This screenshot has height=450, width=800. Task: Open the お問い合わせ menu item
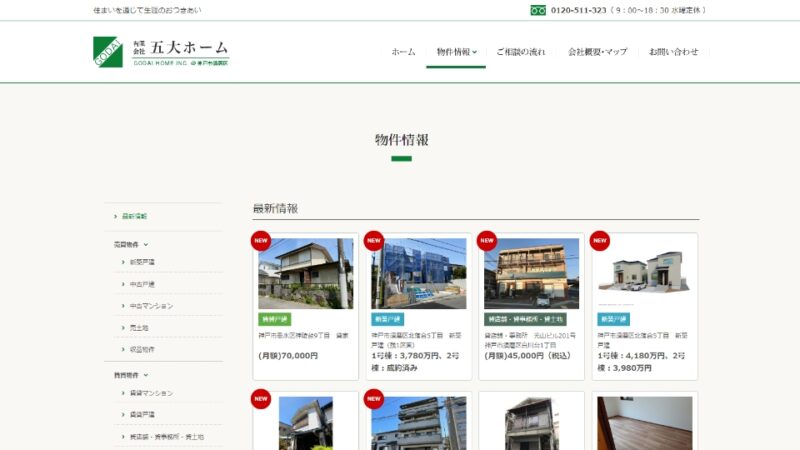[673, 52]
